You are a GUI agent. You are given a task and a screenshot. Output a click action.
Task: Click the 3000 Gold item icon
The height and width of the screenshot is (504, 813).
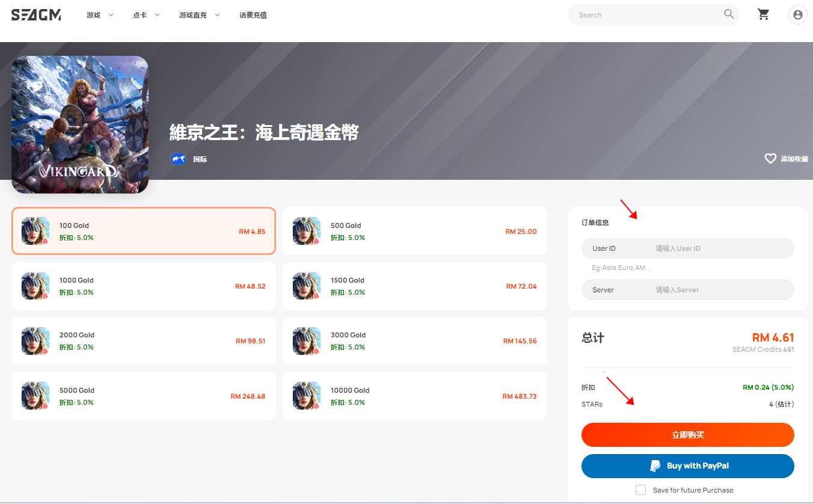(307, 340)
